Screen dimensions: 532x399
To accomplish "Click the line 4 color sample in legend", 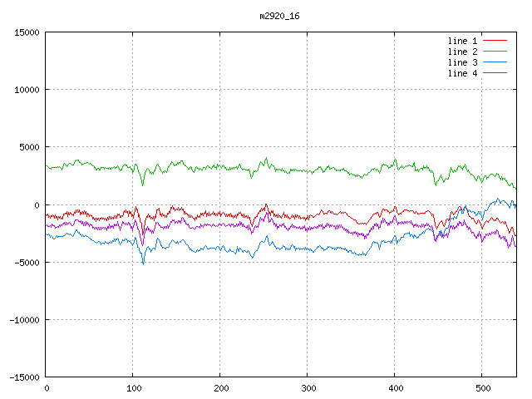I will pos(495,73).
